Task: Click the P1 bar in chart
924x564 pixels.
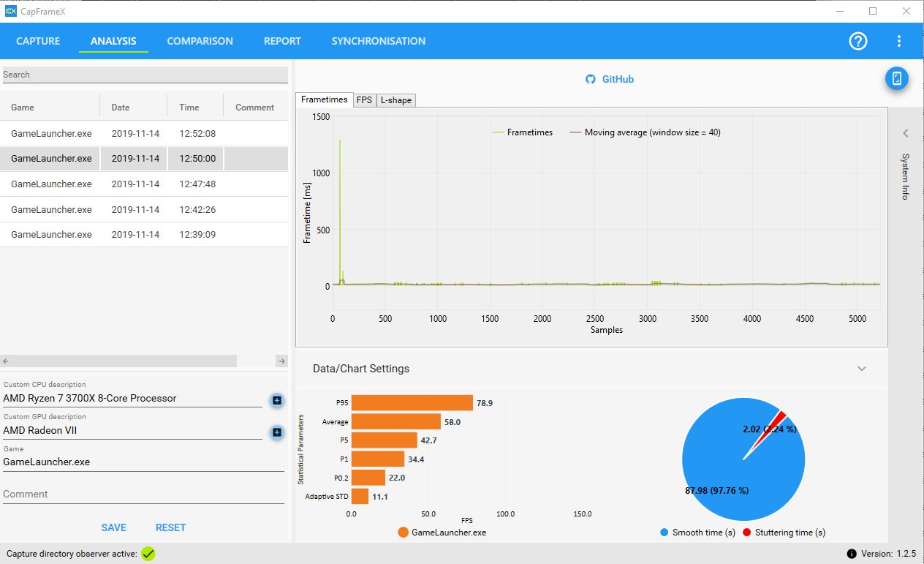Action: point(378,459)
